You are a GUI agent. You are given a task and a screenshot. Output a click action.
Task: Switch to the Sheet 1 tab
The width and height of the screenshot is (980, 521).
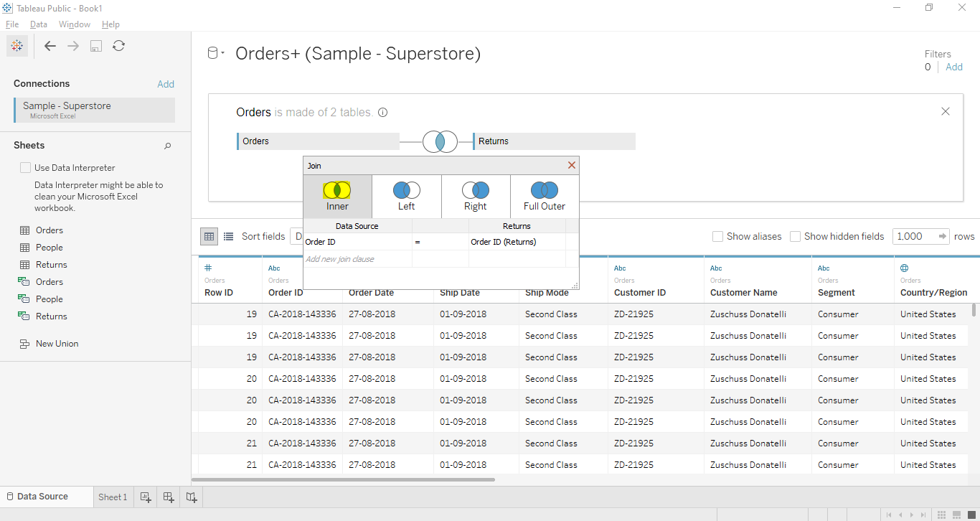113,497
